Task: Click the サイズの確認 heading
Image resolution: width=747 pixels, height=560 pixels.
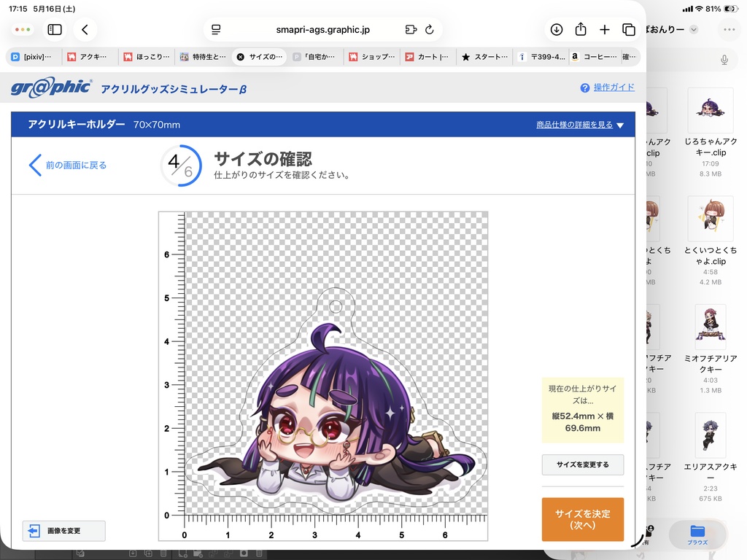Action: click(x=263, y=159)
